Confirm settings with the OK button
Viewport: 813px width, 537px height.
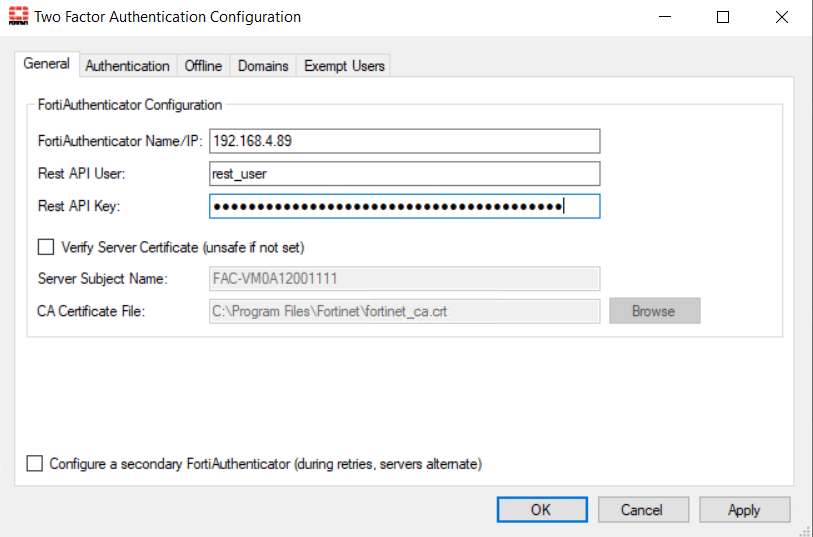[541, 510]
